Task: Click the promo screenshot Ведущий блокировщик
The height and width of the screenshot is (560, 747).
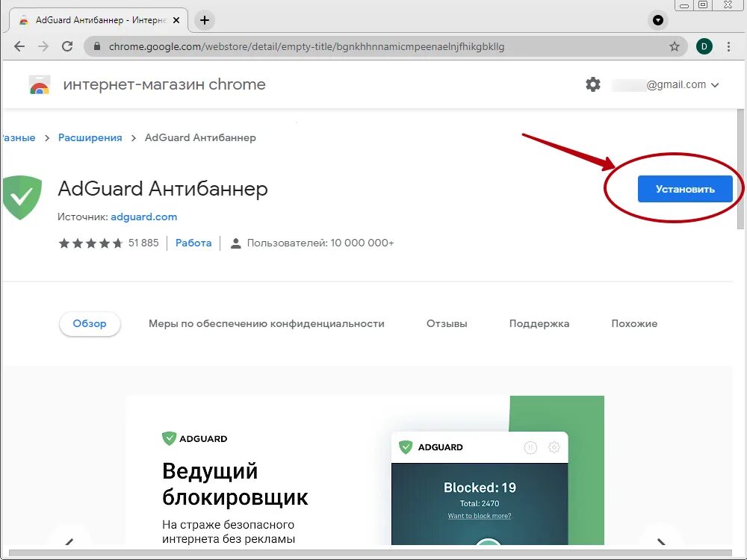Action: [365, 470]
